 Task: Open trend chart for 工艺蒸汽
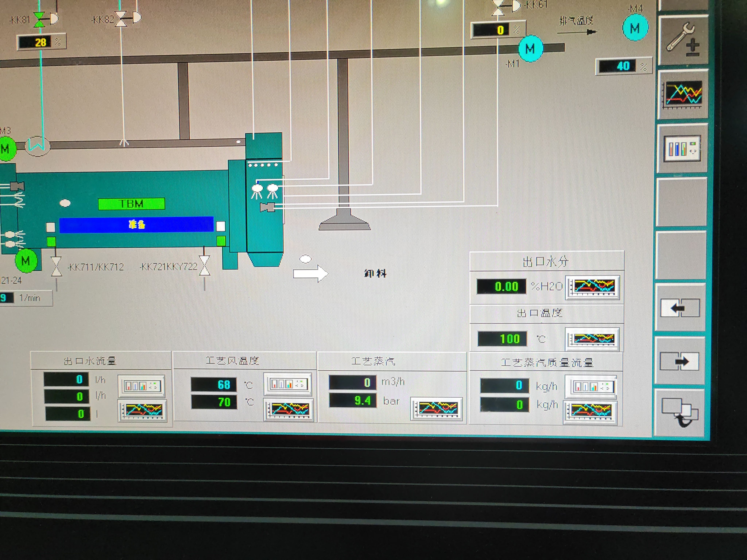(436, 409)
